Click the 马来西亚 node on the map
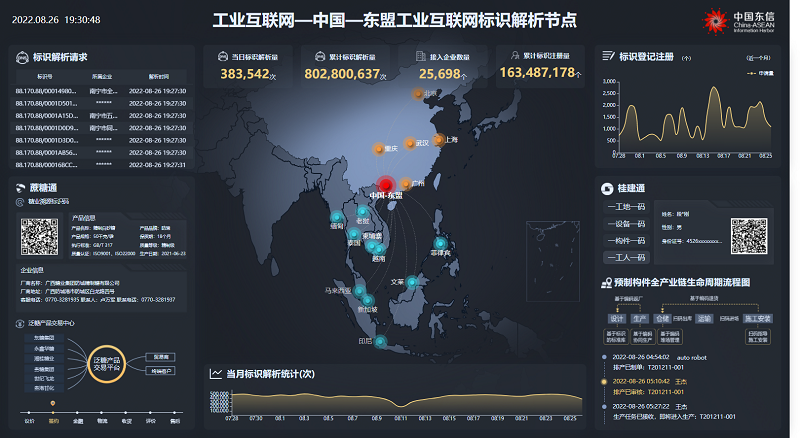Image resolution: width=800 pixels, height=438 pixels. click(359, 291)
